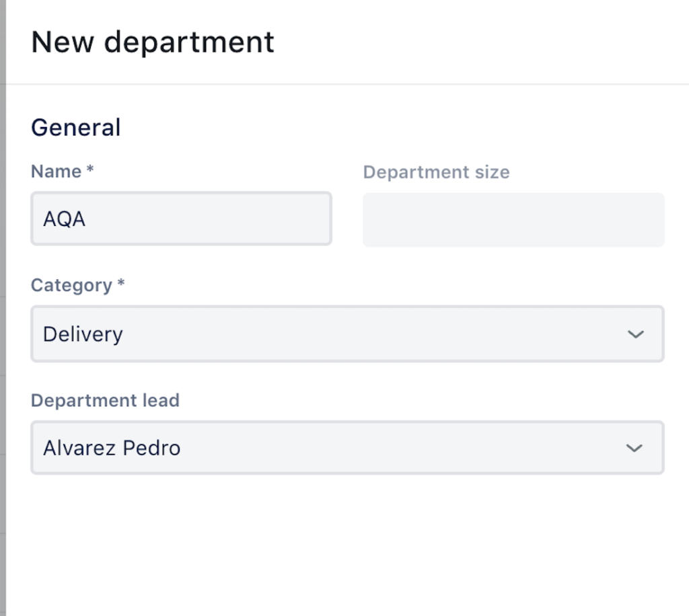Open the Department lead dropdown
689x616 pixels.
point(347,448)
